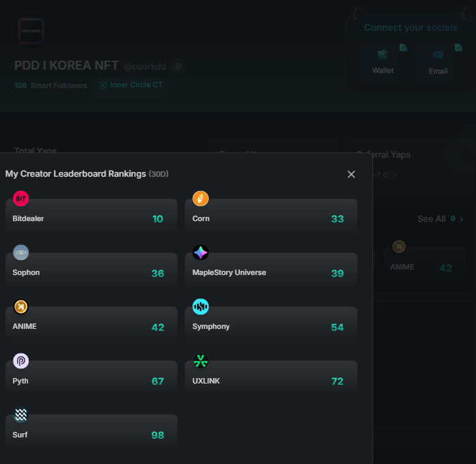Viewport: 476px width, 464px height.
Task: Open the Symphony ranking card label
Action: [x=211, y=327]
